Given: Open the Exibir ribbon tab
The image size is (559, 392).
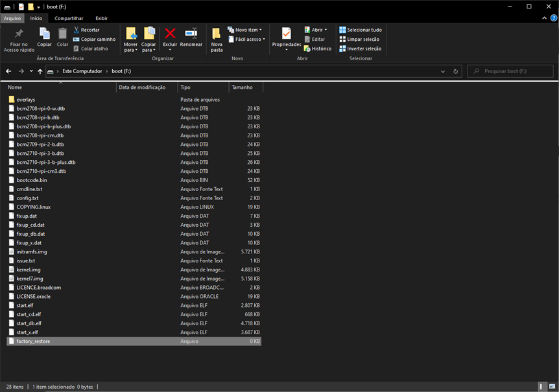Looking at the screenshot, I should (x=101, y=18).
